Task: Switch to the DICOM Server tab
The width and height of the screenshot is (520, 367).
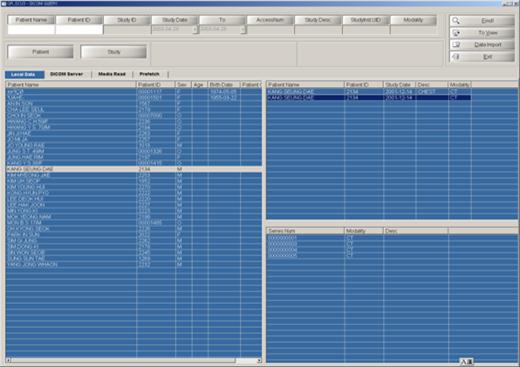Action: pyautogui.click(x=66, y=74)
